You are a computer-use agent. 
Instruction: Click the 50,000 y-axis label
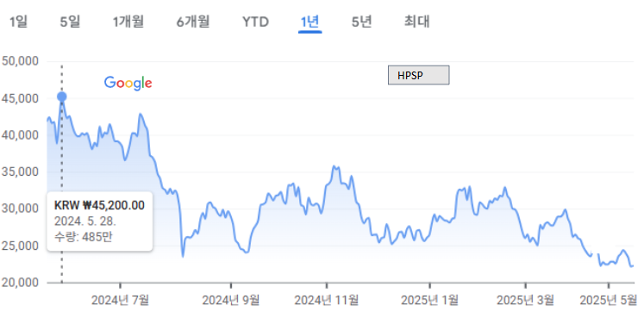pyautogui.click(x=20, y=61)
